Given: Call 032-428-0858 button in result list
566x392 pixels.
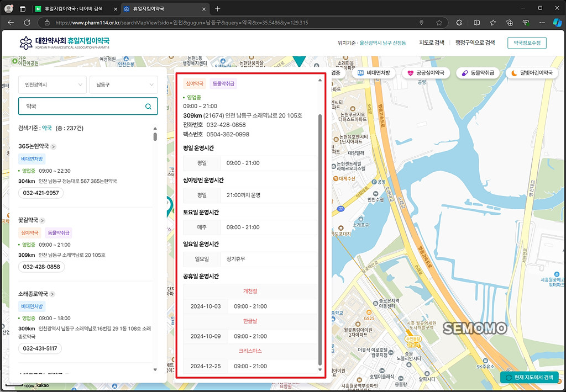Looking at the screenshot, I should tap(41, 267).
